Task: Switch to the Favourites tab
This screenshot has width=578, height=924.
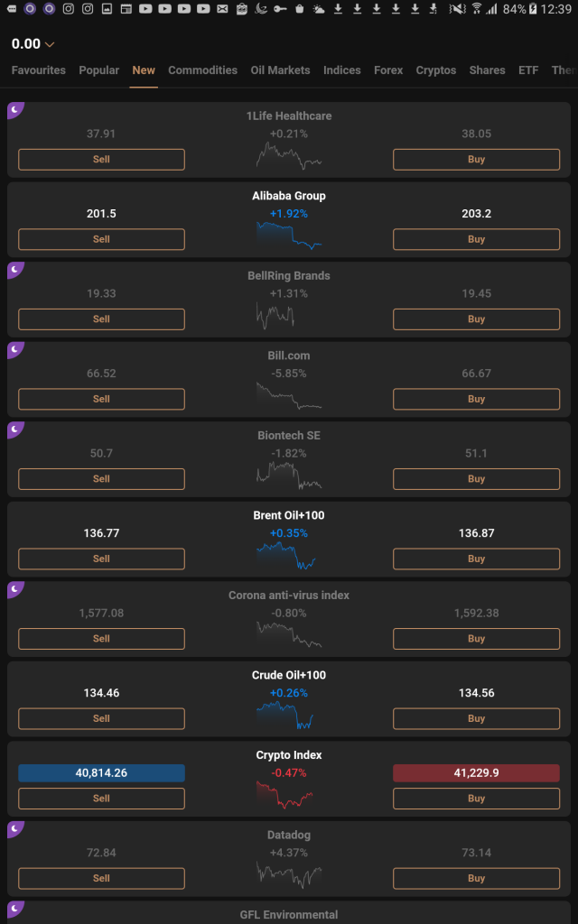Action: pyautogui.click(x=38, y=70)
